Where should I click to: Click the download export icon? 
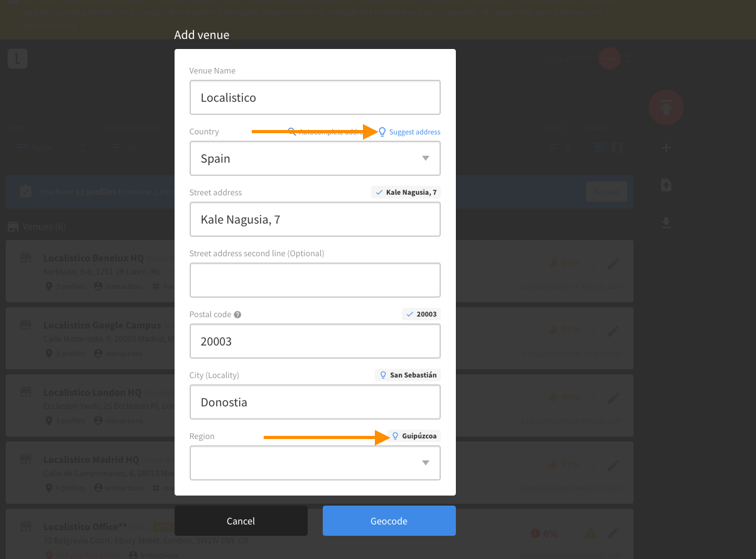pos(666,223)
